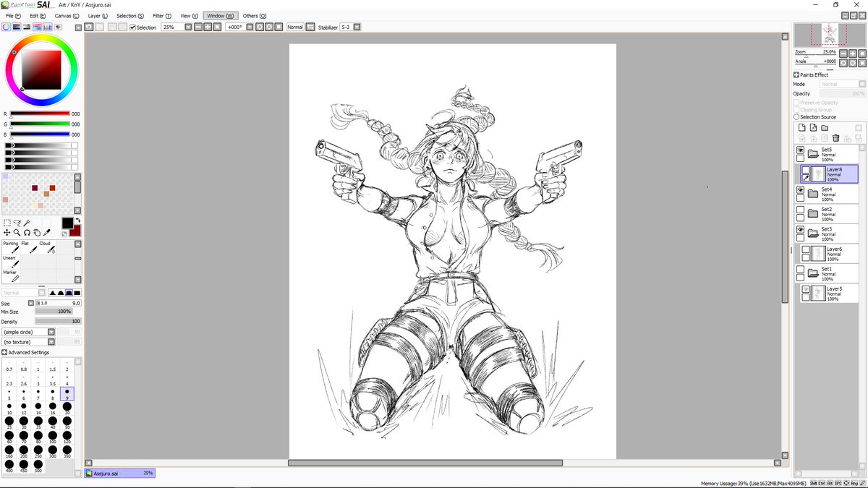Adjust the Density slider
The width and height of the screenshot is (868, 488).
point(58,321)
